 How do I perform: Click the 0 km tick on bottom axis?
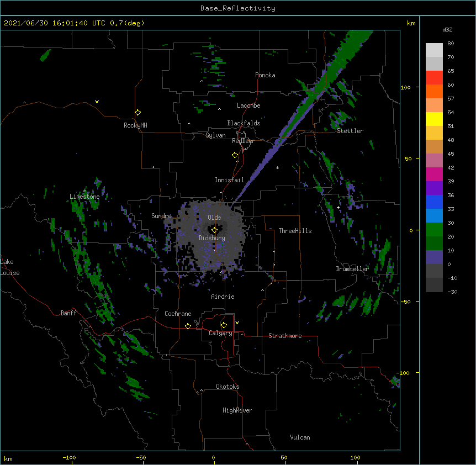click(213, 457)
